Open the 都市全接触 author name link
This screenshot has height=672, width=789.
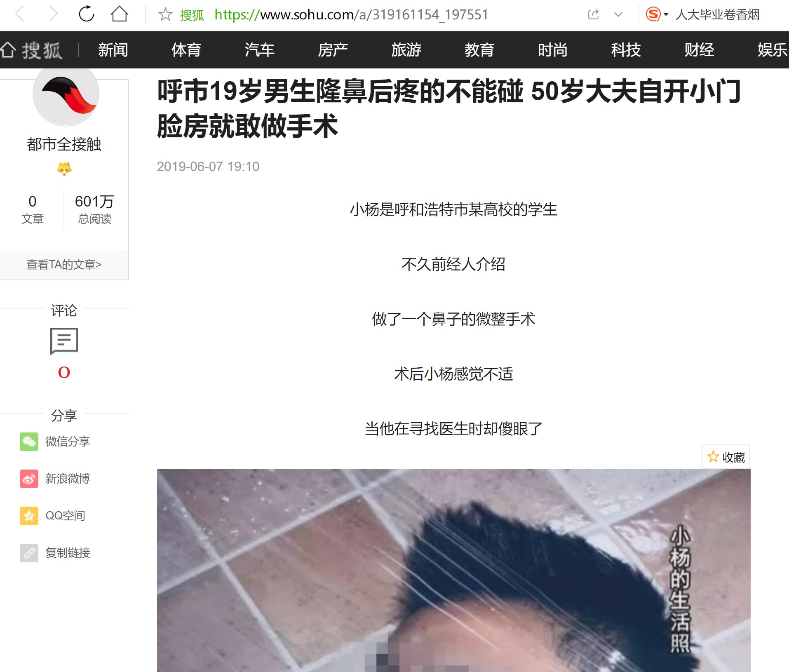coord(64,144)
